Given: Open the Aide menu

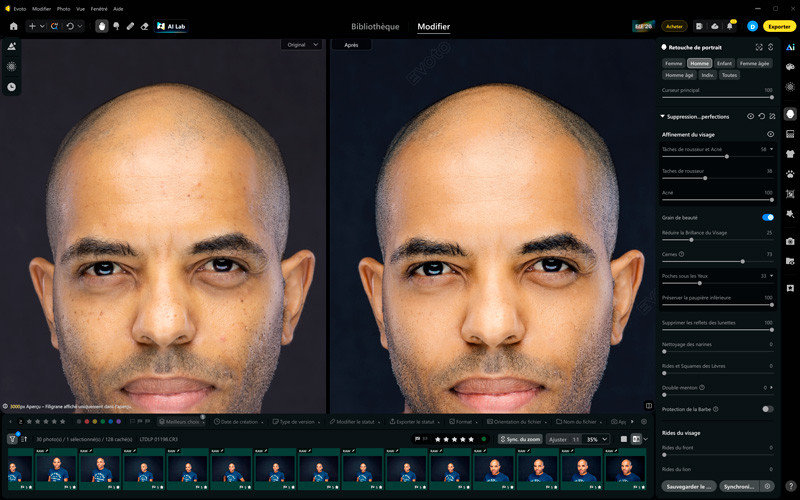Looking at the screenshot, I should [x=118, y=9].
